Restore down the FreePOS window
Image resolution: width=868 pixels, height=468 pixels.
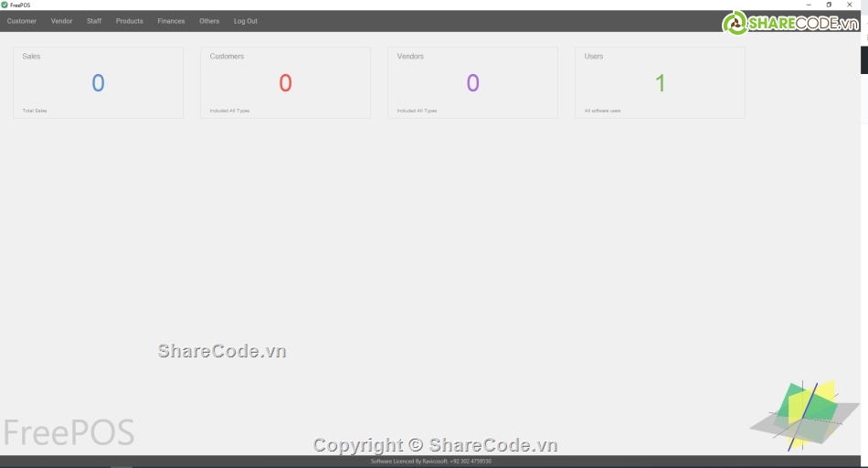point(829,5)
